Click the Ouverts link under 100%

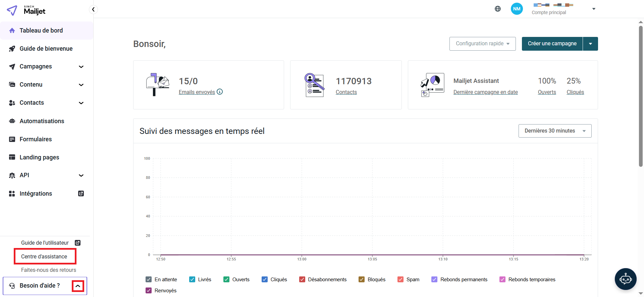(x=547, y=92)
